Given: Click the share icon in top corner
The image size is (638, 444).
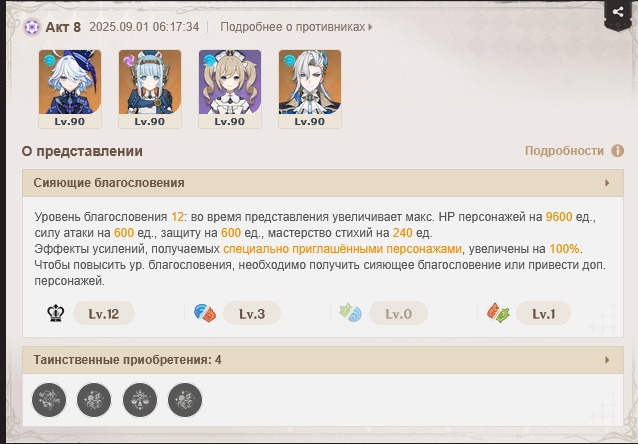Looking at the screenshot, I should click(x=618, y=12).
